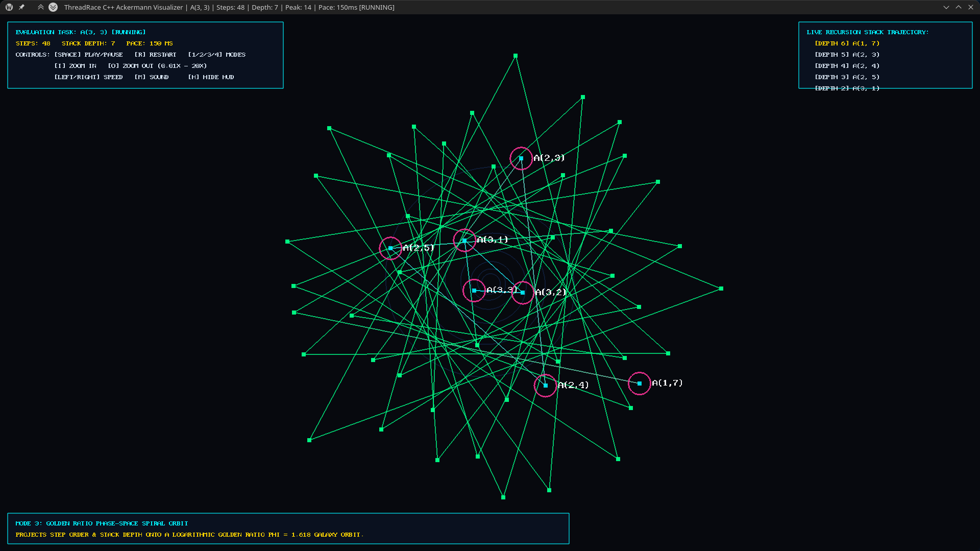Close the ThreadRace visualizer window

coord(971,7)
